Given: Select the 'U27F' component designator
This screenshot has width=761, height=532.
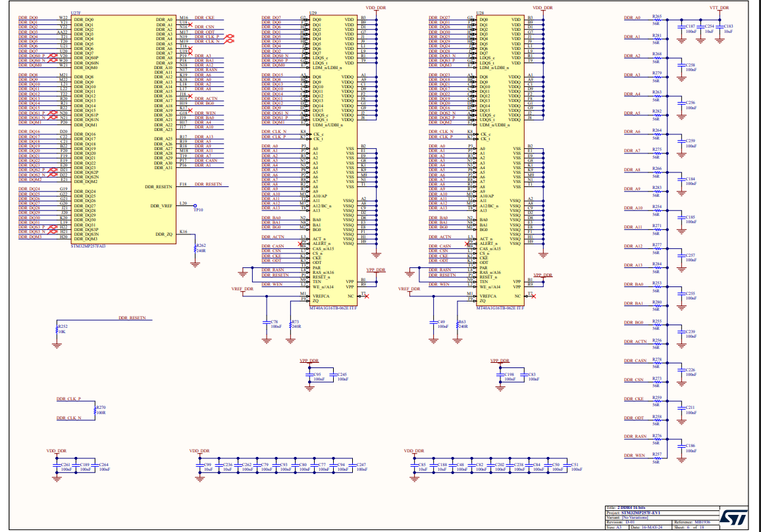Looking at the screenshot, I should (76, 13).
